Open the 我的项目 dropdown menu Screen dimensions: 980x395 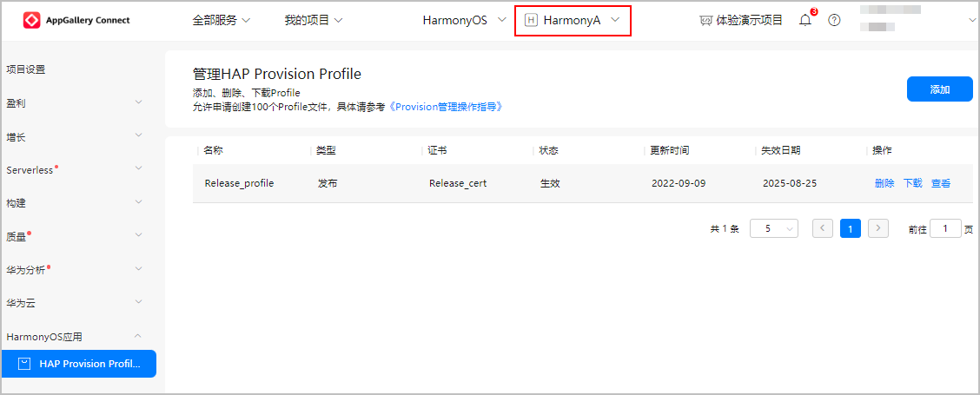tap(313, 21)
